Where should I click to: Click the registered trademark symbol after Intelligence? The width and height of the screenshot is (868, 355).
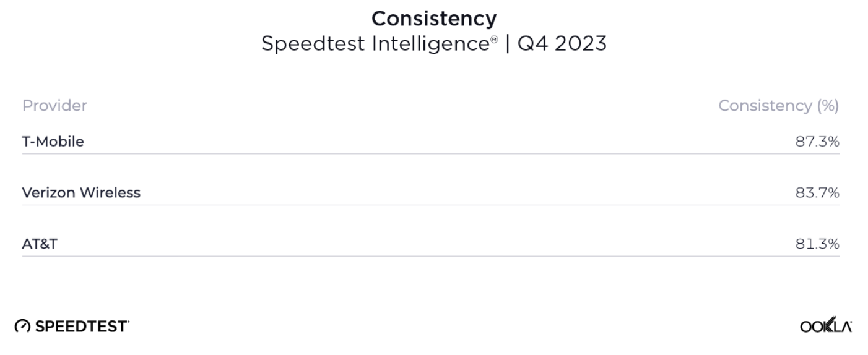pos(493,40)
